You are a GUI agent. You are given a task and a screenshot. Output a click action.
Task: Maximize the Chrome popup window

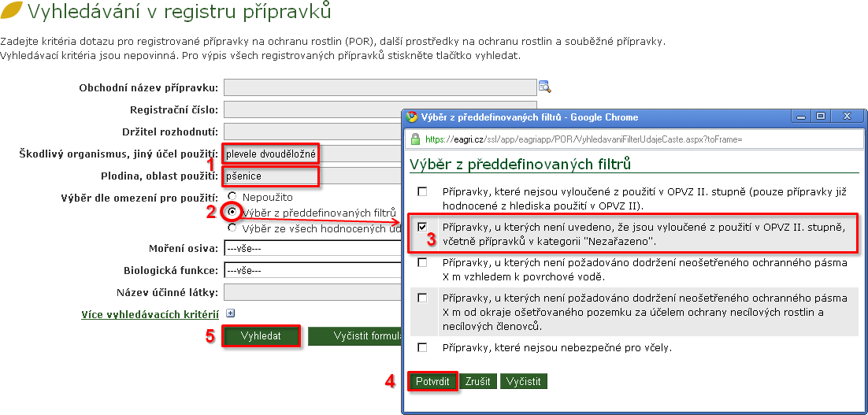coord(821,117)
